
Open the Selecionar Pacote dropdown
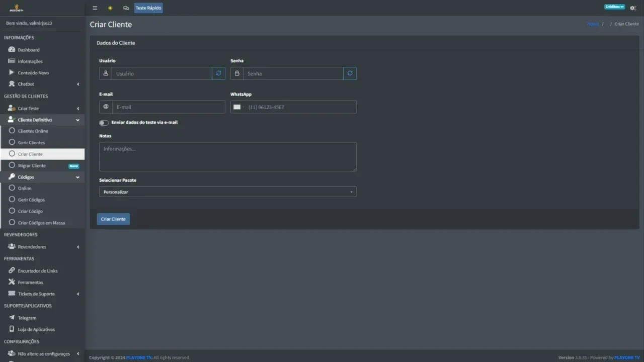pos(227,192)
